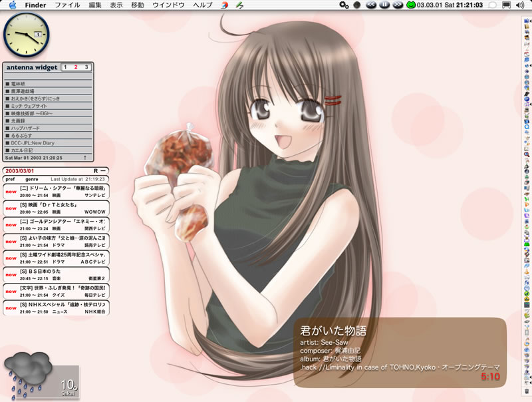The height and width of the screenshot is (402, 532).
Task: Click the .hack//Liminality comment line
Action: 400,367
